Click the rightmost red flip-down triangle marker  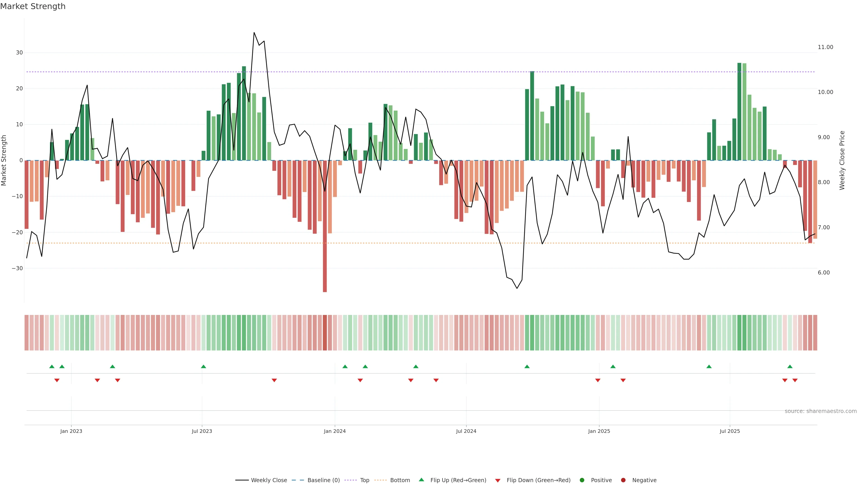795,380
